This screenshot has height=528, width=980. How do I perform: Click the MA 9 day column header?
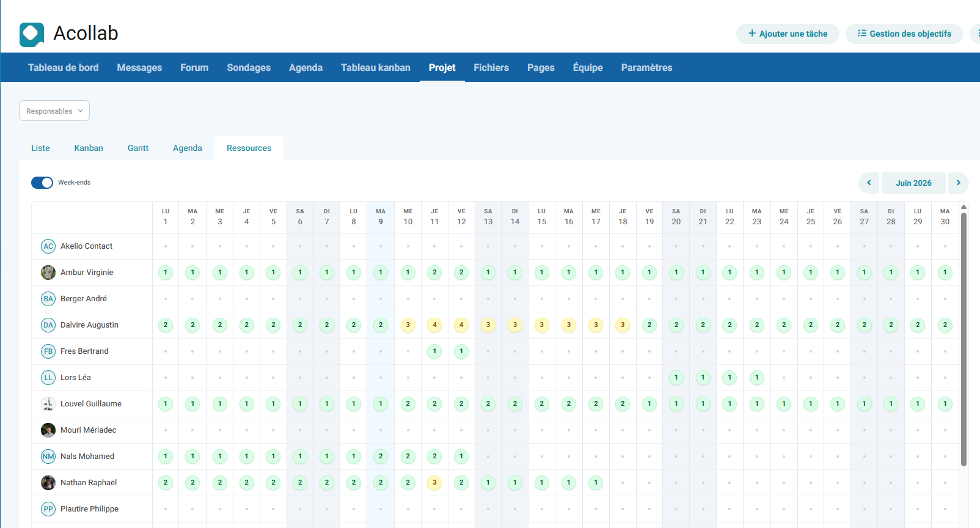381,217
